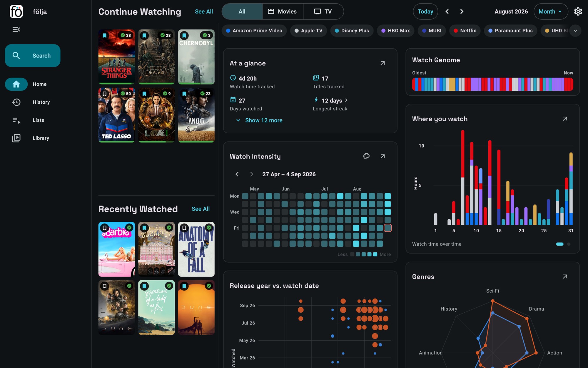Click watch time clock icon
Image resolution: width=588 pixels, height=368 pixels.
[233, 78]
